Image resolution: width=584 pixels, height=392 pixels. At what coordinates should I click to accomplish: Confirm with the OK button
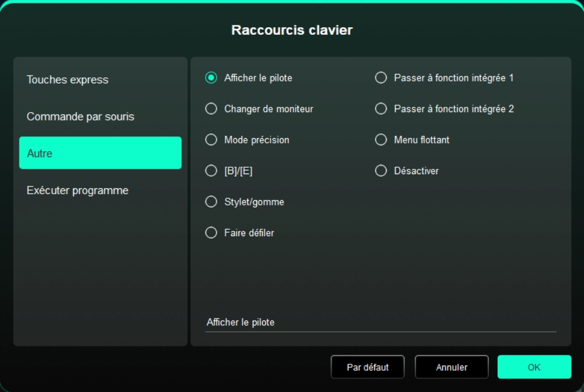(x=534, y=367)
